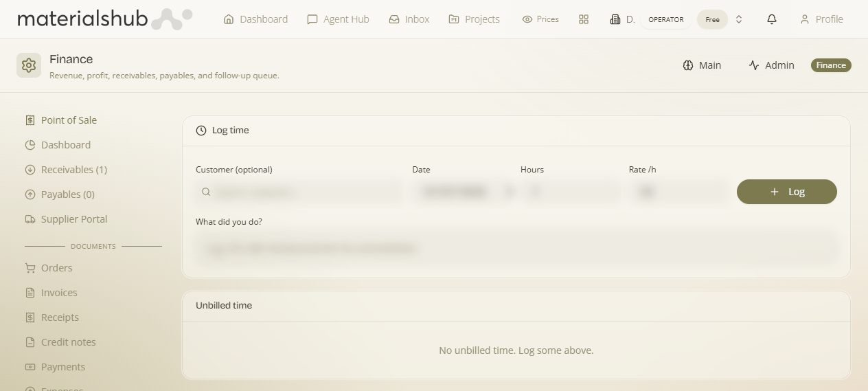Switch to the Admin section
Viewport: 868px width, 391px height.
coord(771,65)
